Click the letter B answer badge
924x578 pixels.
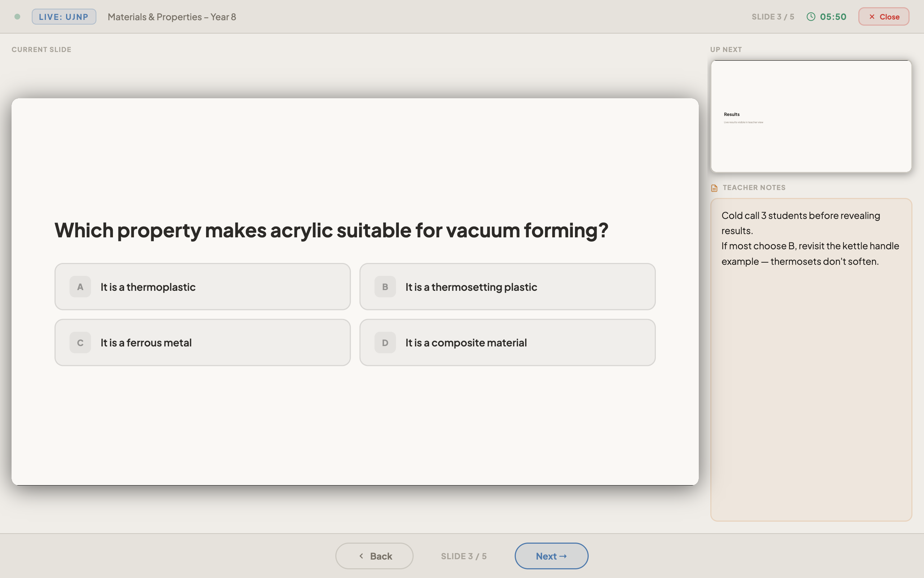(x=385, y=287)
